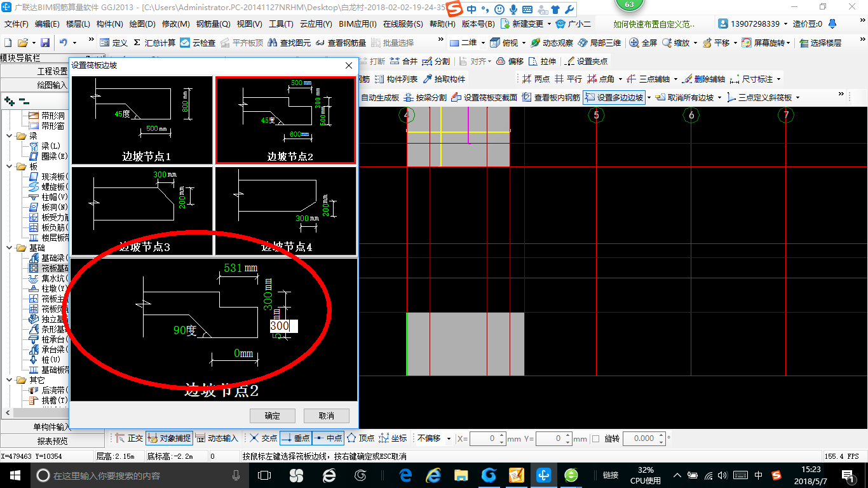The image size is (868, 488).
Task: Toggle 对象捕捉 object snap
Action: (x=168, y=438)
